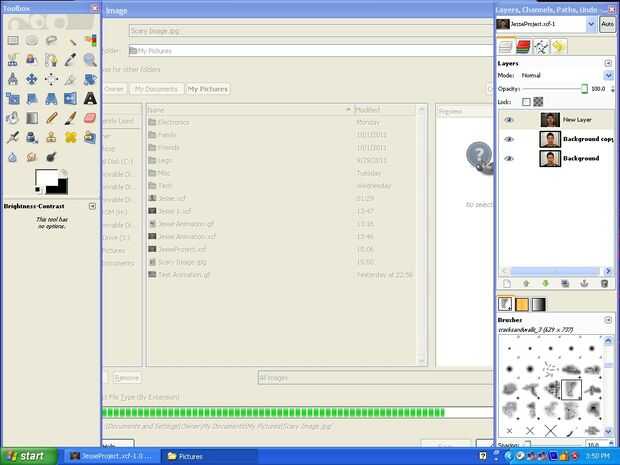Select the Airbrush tool
This screenshot has width=620, height=465.
pyautogui.click(x=13, y=137)
